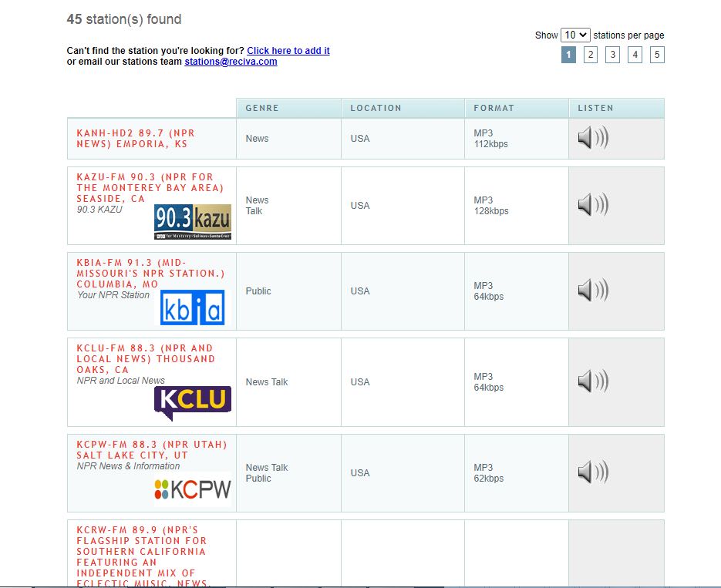
Task: Click the LOCATION column header
Action: click(376, 108)
